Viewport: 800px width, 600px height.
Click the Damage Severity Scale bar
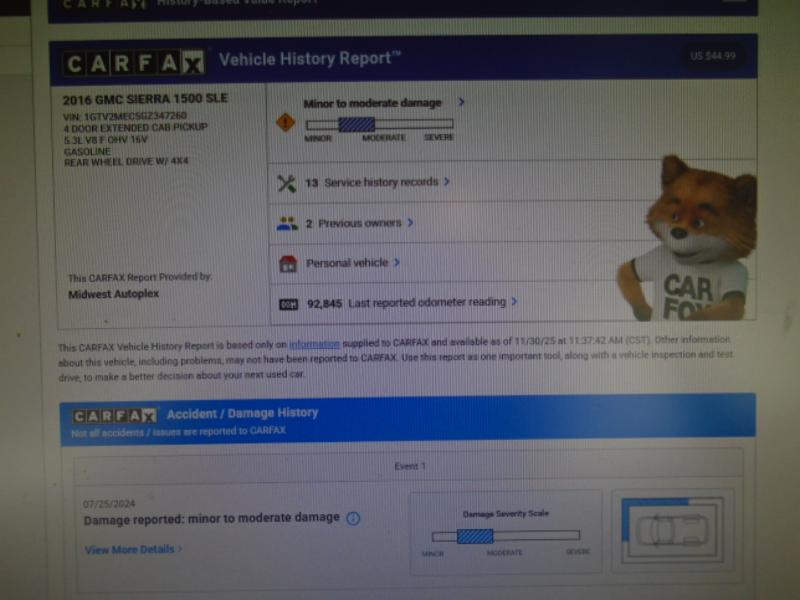pos(505,536)
